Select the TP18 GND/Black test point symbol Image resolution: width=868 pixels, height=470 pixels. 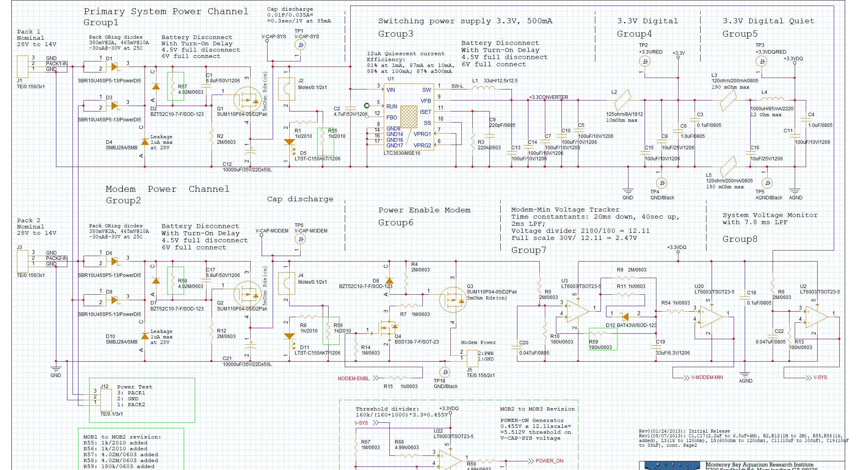click(445, 372)
